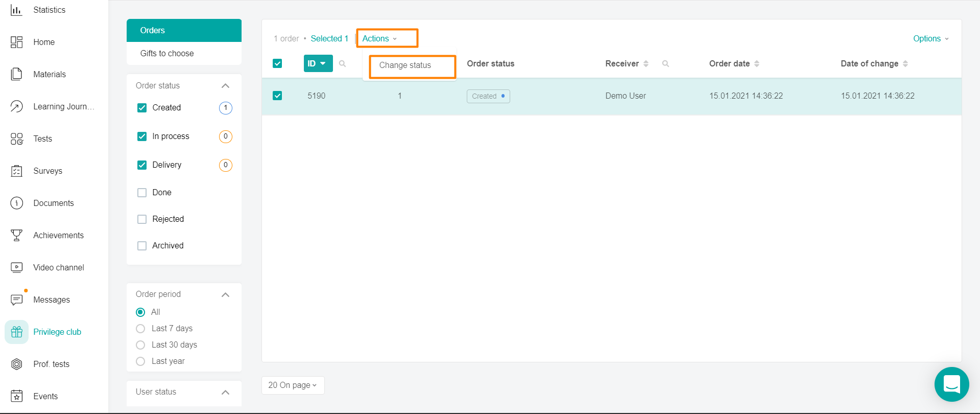Select the All order period radio
The height and width of the screenshot is (414, 980).
(x=140, y=312)
